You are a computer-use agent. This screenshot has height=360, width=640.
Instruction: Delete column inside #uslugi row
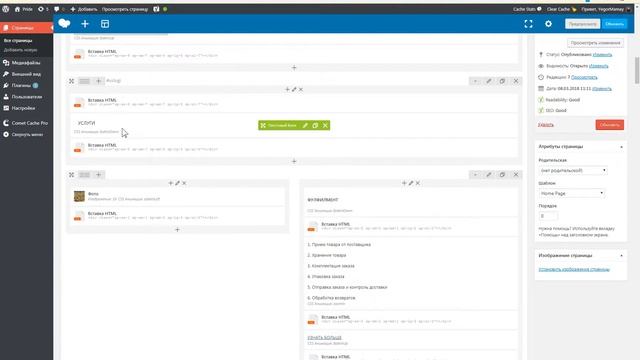(301, 89)
